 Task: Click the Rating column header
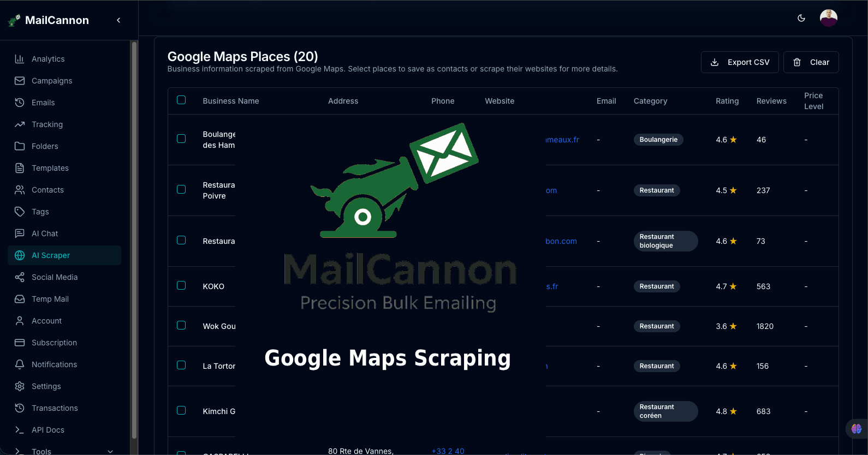pyautogui.click(x=727, y=101)
